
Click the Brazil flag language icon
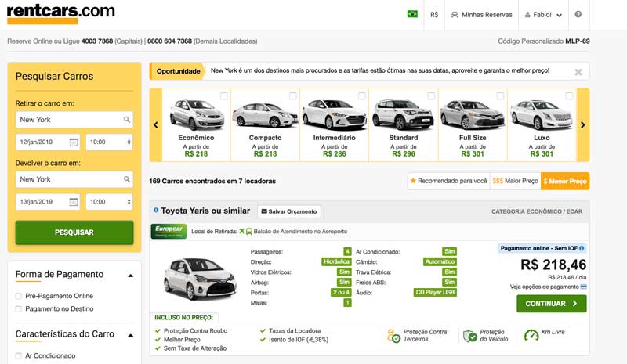[x=412, y=14]
